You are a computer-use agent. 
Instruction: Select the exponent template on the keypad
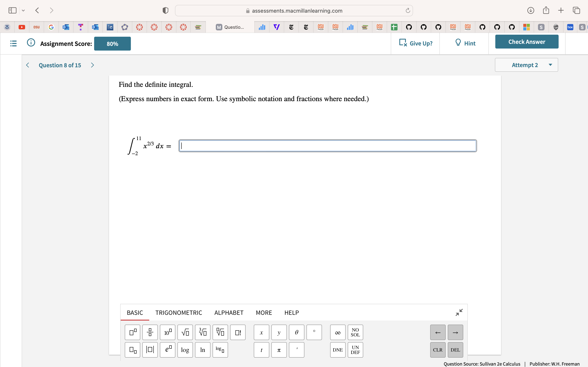(x=133, y=332)
